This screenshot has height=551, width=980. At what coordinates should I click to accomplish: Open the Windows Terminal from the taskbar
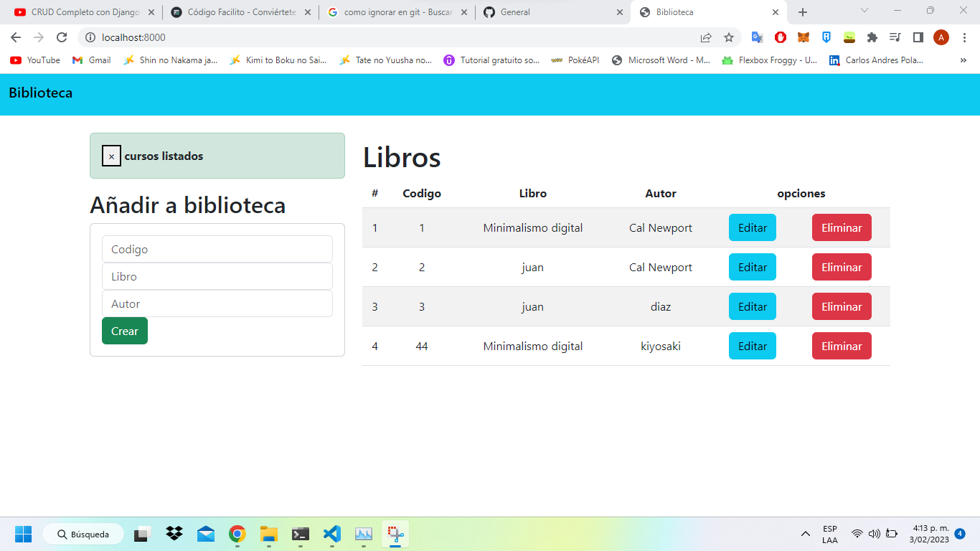click(x=300, y=534)
